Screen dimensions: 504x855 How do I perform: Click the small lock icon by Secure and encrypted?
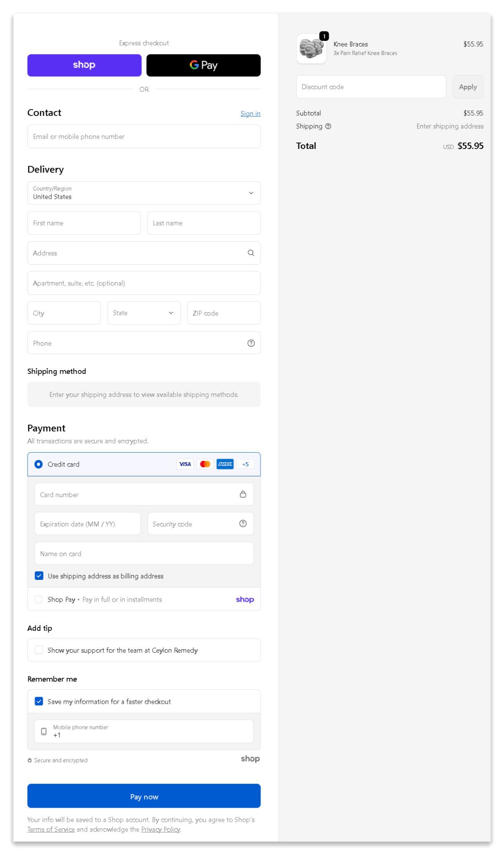pyautogui.click(x=29, y=760)
